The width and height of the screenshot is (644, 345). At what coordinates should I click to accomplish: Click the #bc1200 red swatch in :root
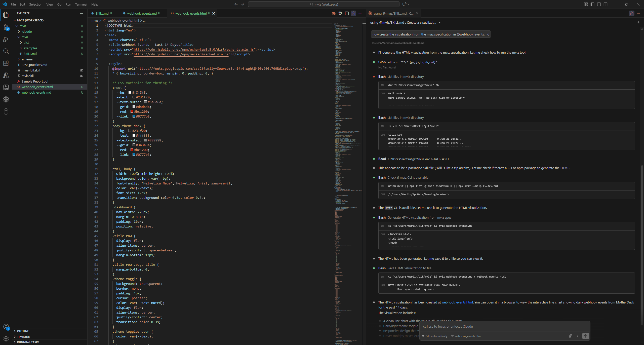coord(132,111)
